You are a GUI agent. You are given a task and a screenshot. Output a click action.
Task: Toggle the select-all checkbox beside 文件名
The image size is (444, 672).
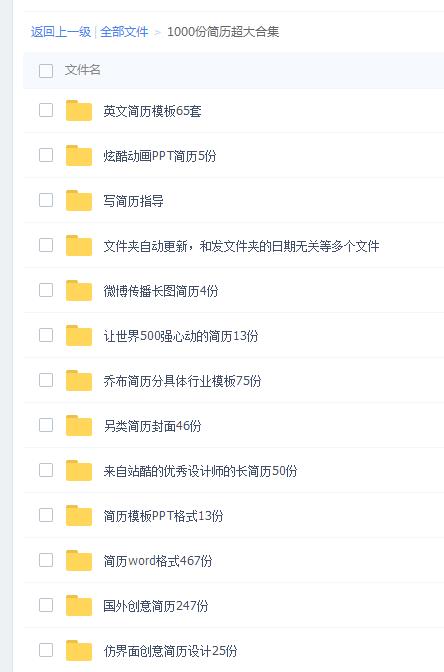pos(46,71)
